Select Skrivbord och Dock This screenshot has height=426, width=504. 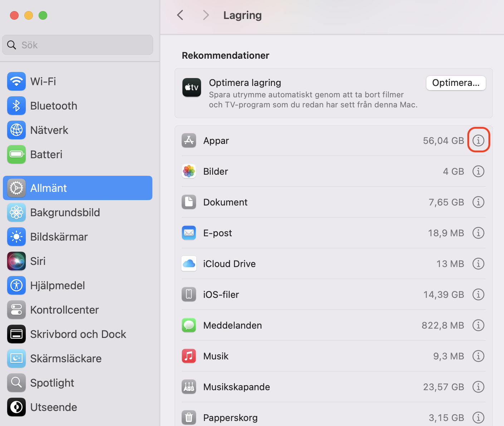78,334
